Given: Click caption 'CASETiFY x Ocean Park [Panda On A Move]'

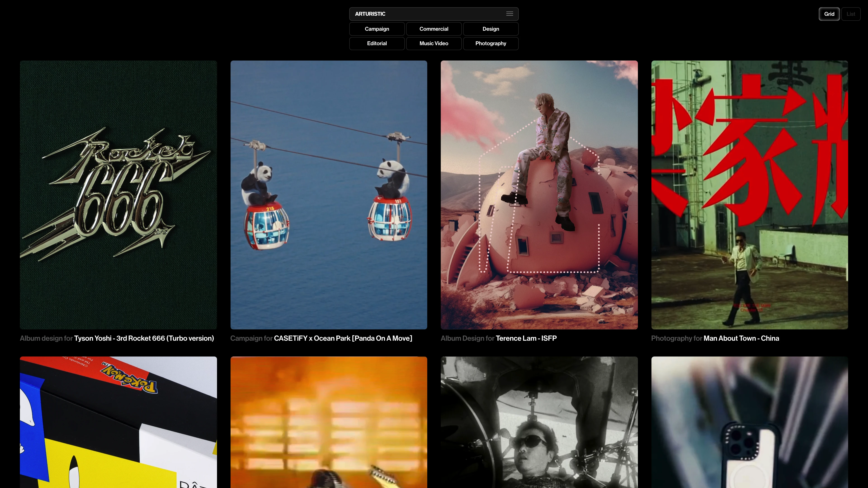Looking at the screenshot, I should 343,338.
